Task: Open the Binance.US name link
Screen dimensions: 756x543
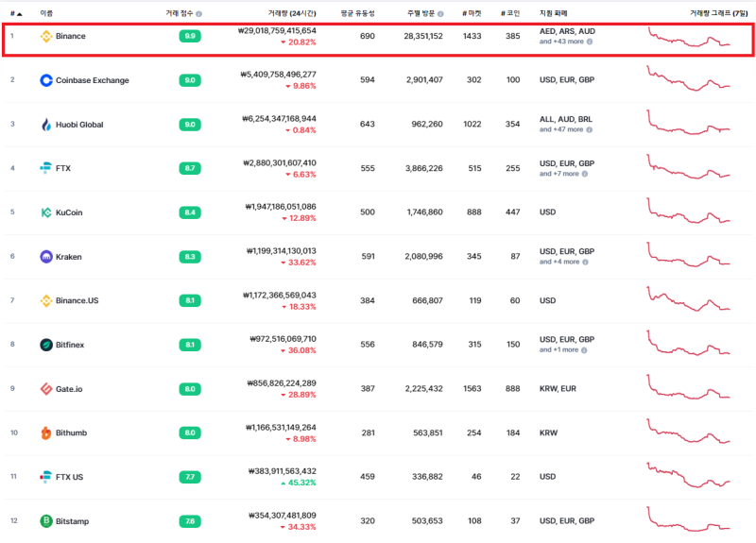Action: 77,300
